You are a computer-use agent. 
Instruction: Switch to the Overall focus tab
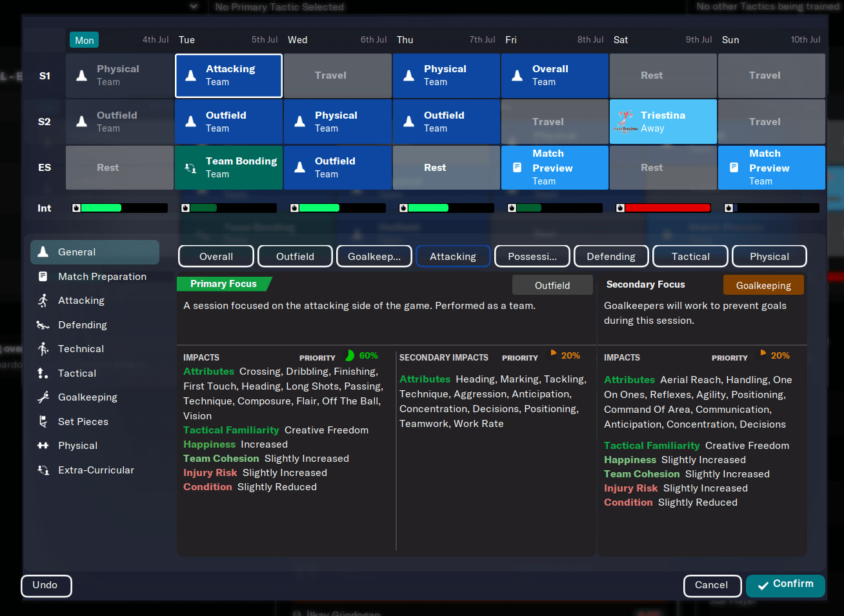216,256
